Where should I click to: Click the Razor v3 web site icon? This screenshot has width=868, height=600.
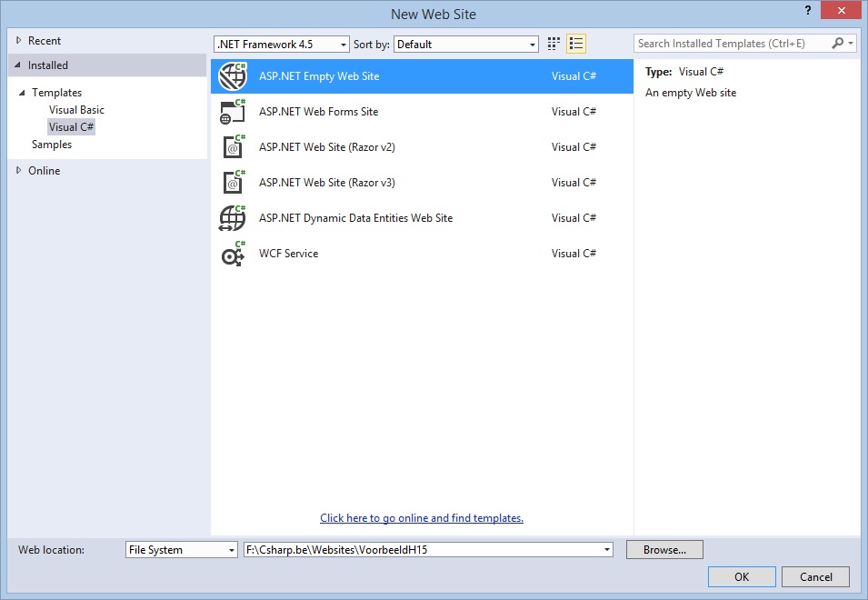(x=234, y=183)
